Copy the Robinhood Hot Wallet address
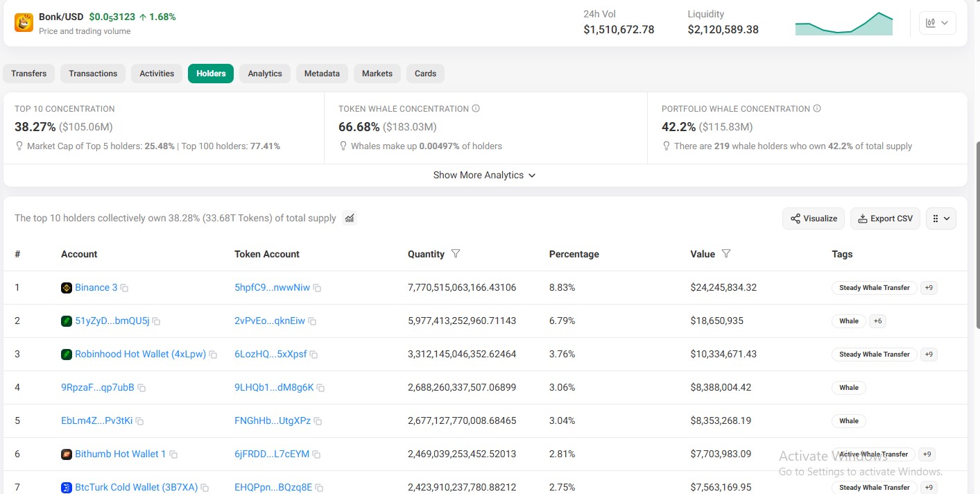This screenshot has width=980, height=494. coord(213,355)
